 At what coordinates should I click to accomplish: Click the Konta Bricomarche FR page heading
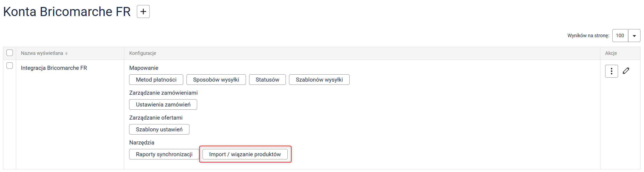pyautogui.click(x=67, y=12)
